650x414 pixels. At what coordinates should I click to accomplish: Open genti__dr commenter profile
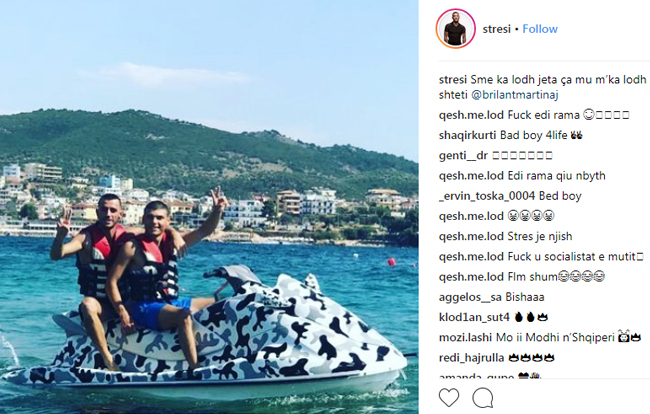click(x=463, y=155)
